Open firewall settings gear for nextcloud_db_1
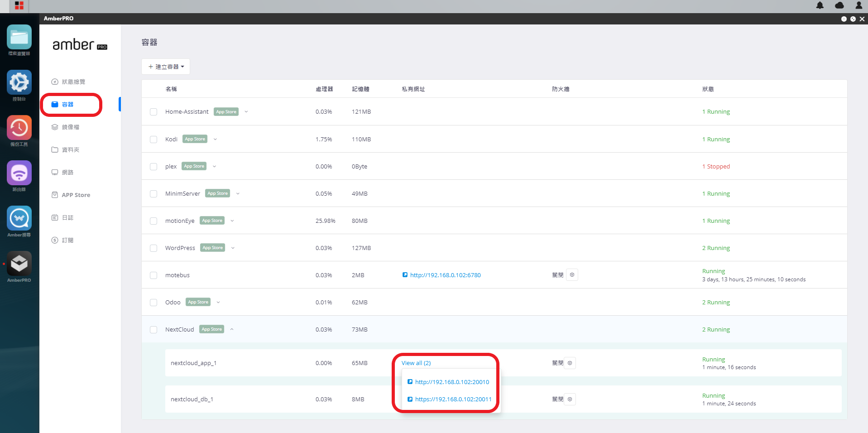Viewport: 868px width, 433px height. (570, 399)
